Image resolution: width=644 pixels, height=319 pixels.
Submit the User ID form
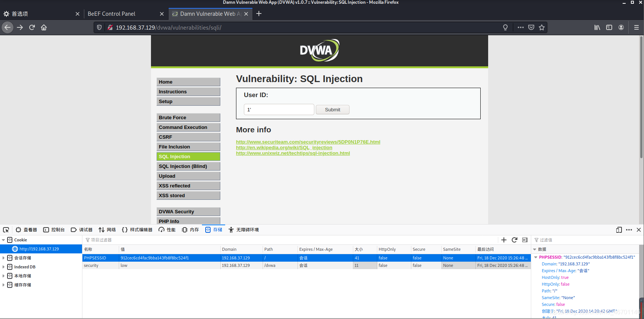tap(333, 109)
